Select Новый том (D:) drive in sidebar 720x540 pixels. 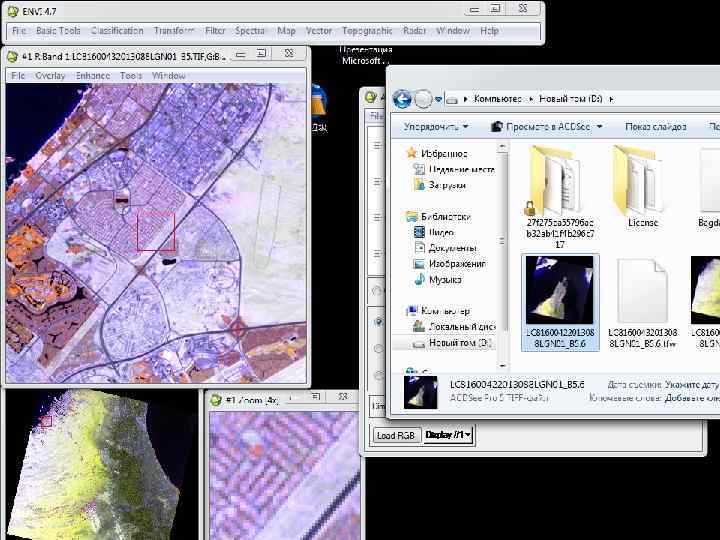click(x=459, y=343)
